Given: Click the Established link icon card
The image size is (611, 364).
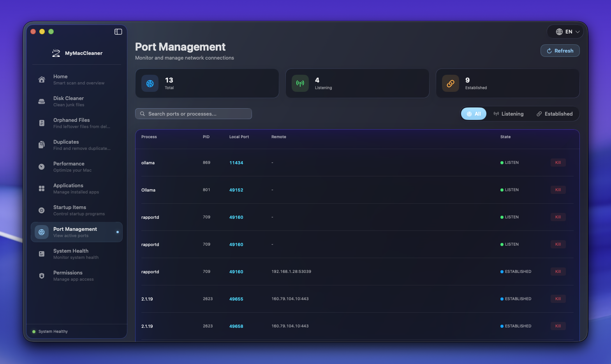Looking at the screenshot, I should (451, 83).
